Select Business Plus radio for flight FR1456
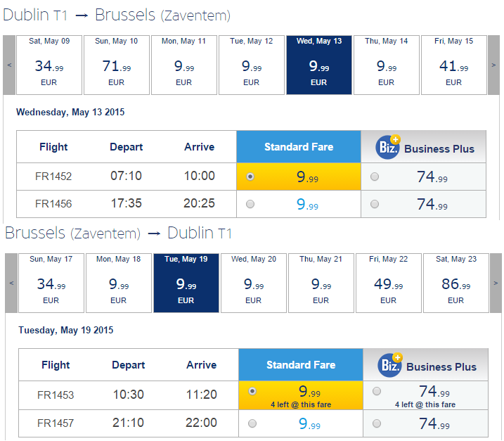 click(x=375, y=204)
